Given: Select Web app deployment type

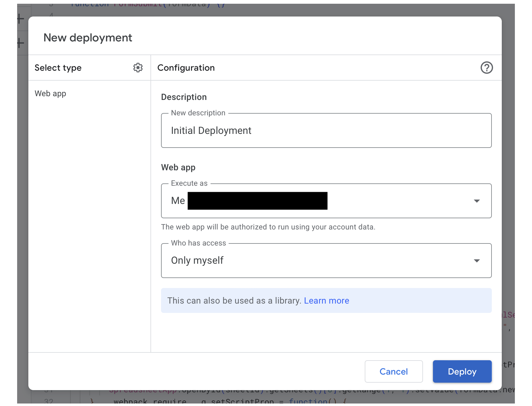Looking at the screenshot, I should point(50,93).
